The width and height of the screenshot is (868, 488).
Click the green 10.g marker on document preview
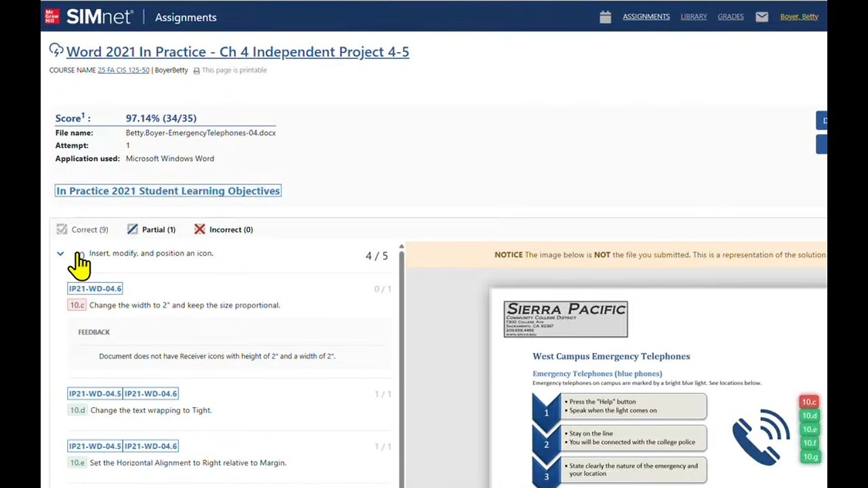(x=810, y=457)
